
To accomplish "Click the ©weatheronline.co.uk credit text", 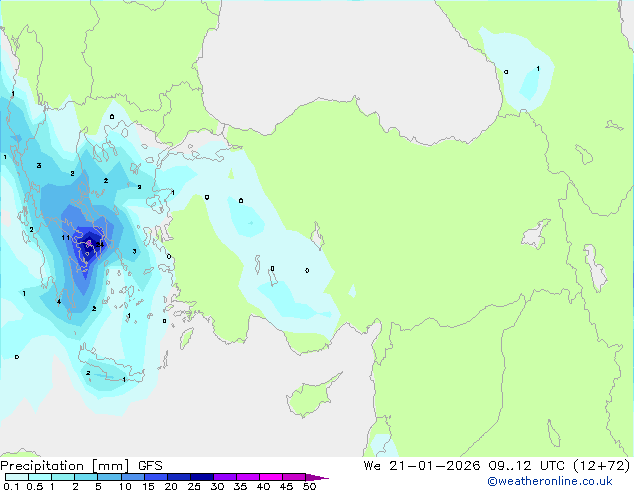I will point(550,481).
